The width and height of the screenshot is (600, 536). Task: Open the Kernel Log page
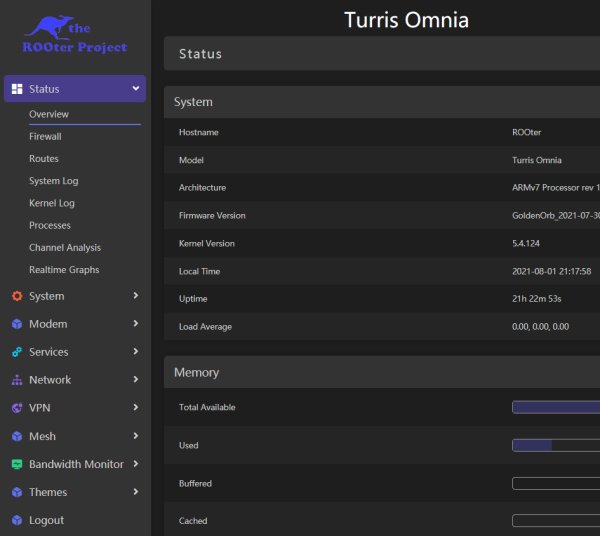pyautogui.click(x=52, y=203)
